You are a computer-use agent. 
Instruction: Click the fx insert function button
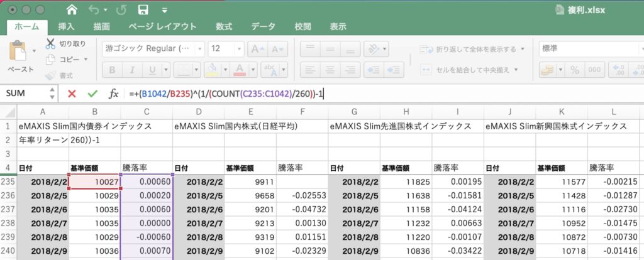113,94
